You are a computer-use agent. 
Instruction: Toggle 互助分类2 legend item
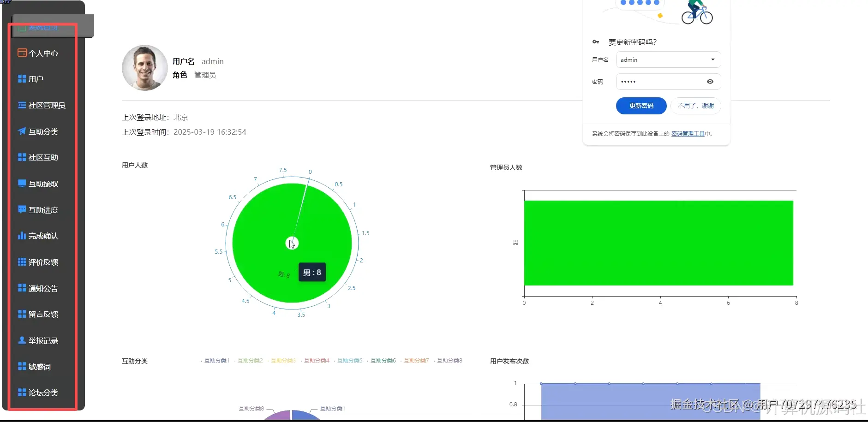[x=249, y=361]
